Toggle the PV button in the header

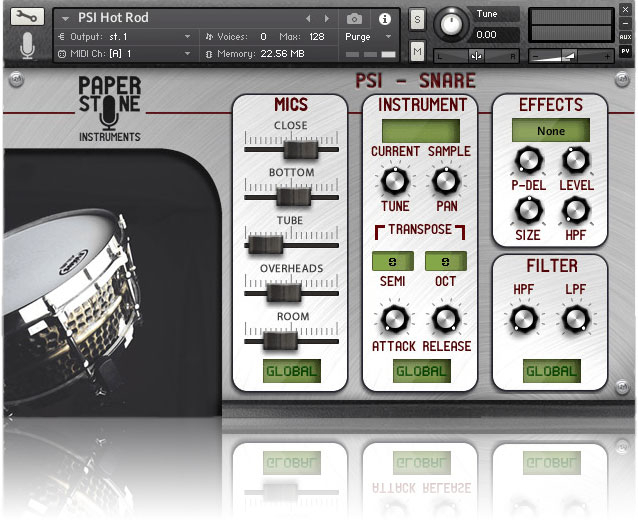coord(625,50)
